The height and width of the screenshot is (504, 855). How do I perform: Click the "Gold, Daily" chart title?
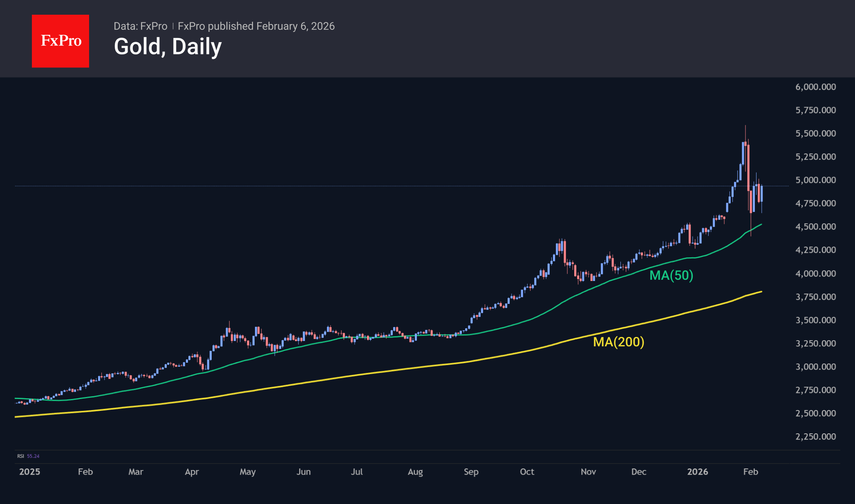point(168,47)
